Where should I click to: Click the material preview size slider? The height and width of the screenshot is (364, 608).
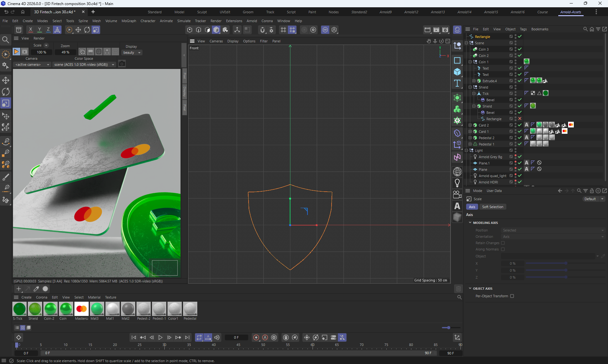448,328
